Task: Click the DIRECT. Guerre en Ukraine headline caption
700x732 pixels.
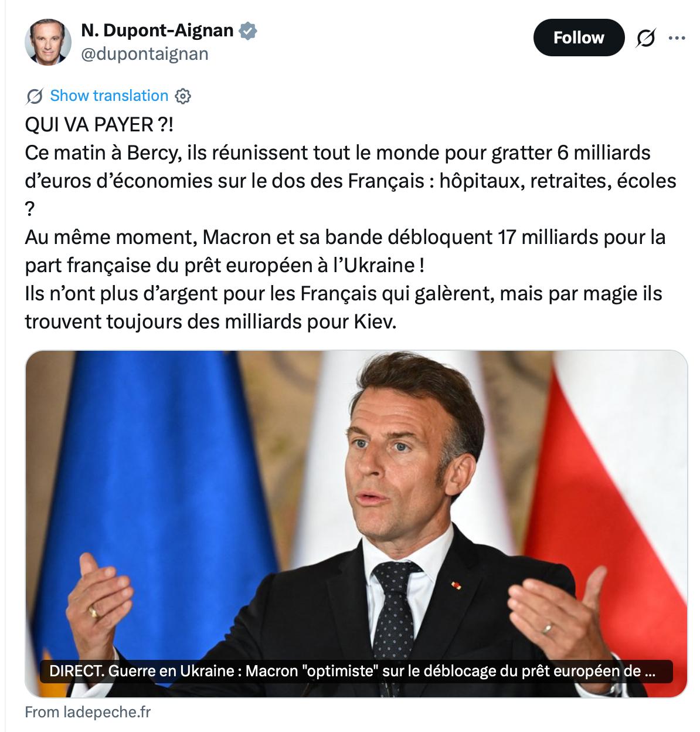Action: point(352,671)
